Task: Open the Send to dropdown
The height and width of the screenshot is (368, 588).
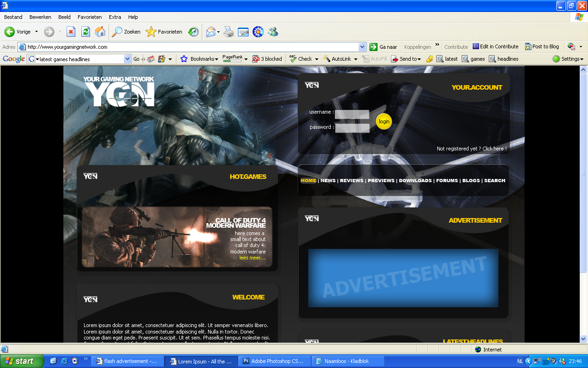Action: (x=406, y=59)
